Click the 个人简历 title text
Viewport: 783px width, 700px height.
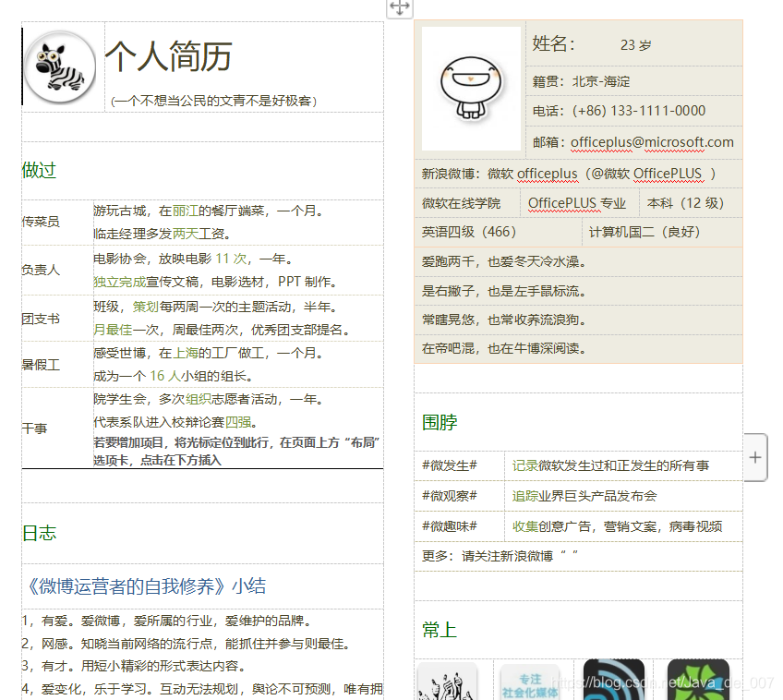pyautogui.click(x=169, y=56)
